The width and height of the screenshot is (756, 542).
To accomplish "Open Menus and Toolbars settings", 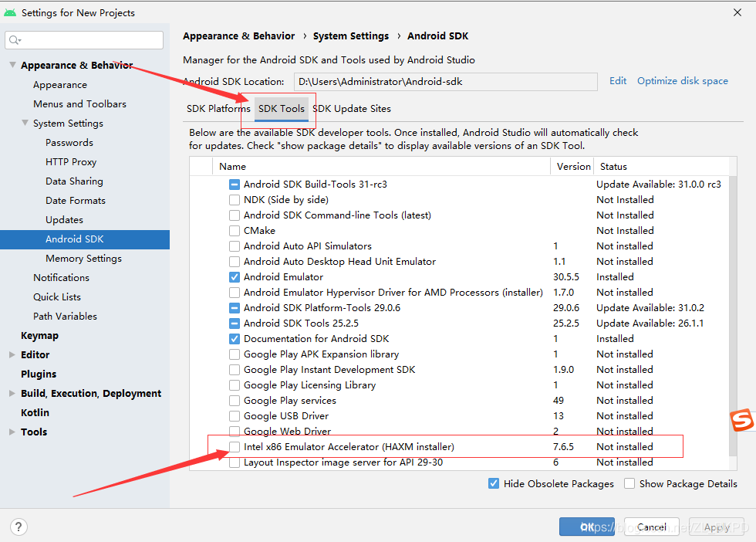I will click(x=79, y=104).
